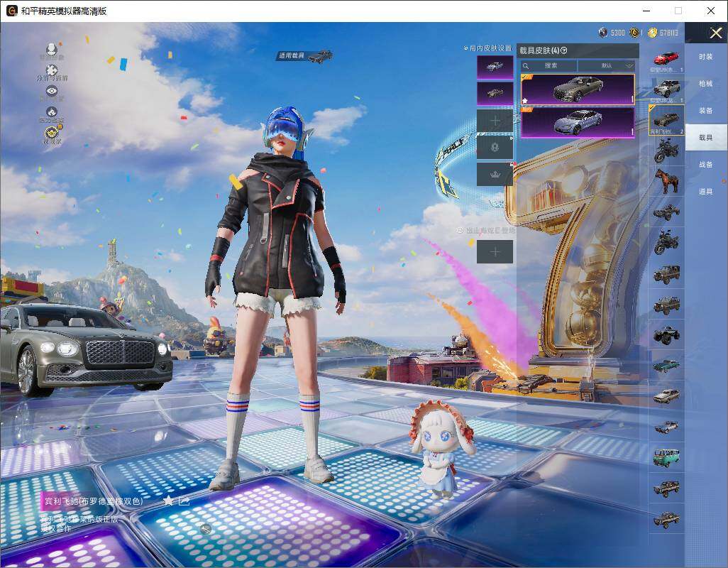Favorite the Bentley skin with the star icon
Screen dimensions: 728x568
[x=168, y=501]
